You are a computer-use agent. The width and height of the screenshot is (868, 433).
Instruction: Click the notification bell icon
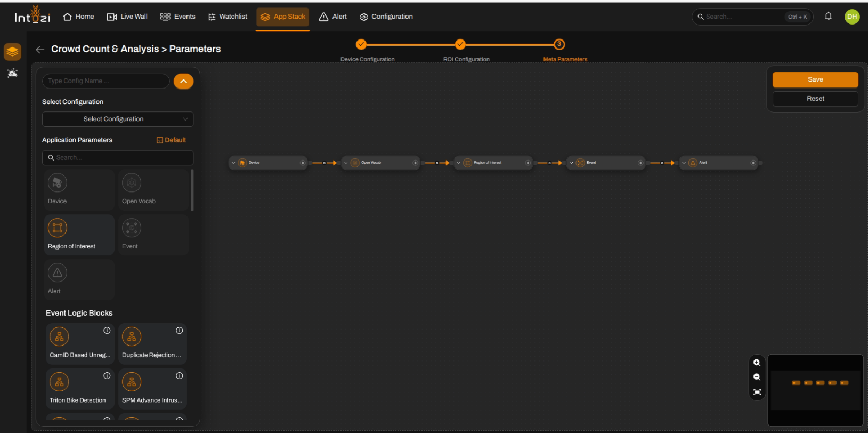828,16
